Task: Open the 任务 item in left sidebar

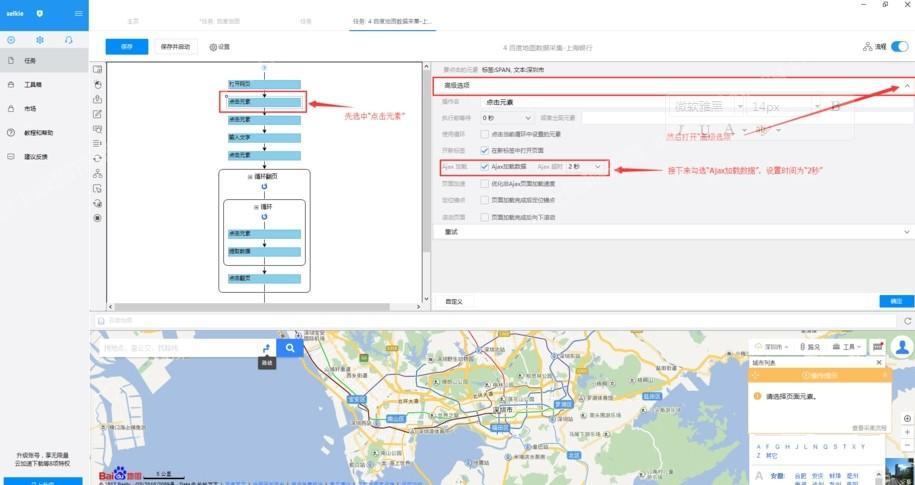Action: click(x=44, y=61)
